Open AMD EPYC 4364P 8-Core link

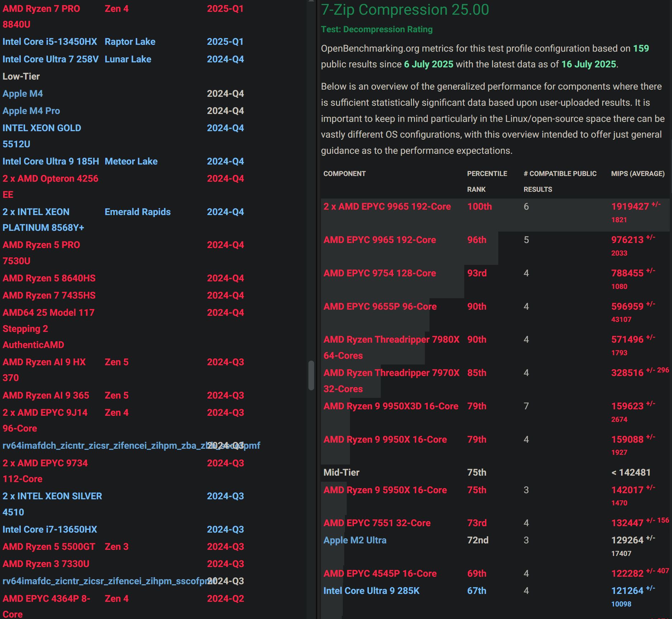point(46,606)
